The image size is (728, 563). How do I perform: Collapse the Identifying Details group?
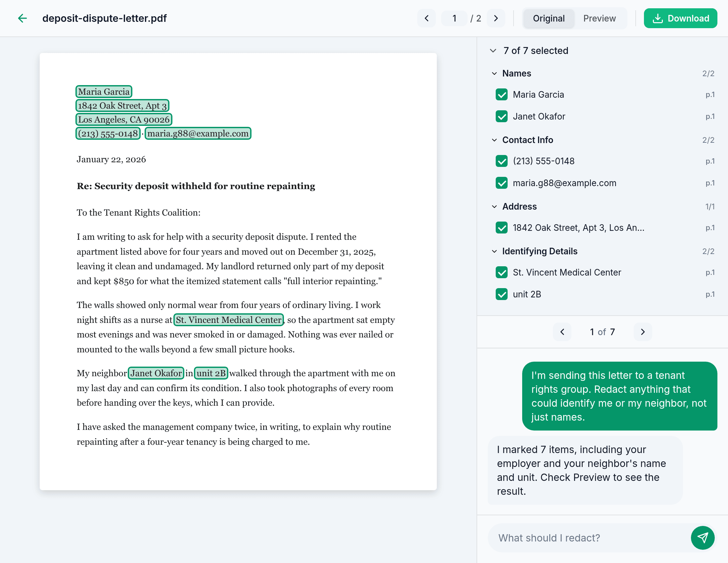point(494,251)
